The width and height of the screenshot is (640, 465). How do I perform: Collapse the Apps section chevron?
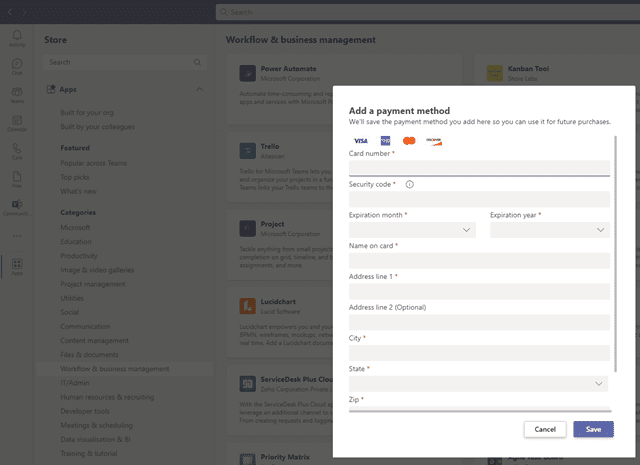pyautogui.click(x=200, y=89)
